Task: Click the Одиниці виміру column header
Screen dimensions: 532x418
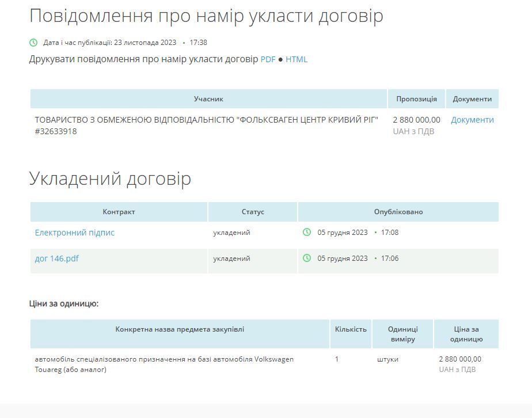Action: pyautogui.click(x=402, y=334)
